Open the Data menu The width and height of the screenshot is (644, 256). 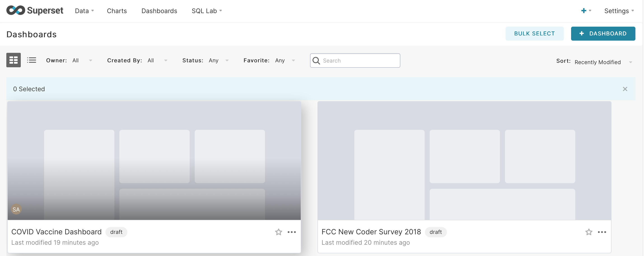[x=84, y=11]
